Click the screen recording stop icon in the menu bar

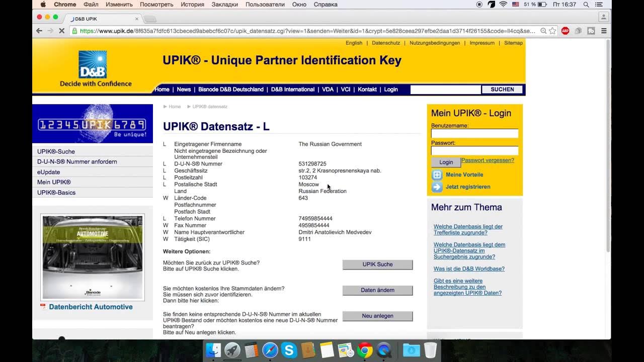[479, 5]
